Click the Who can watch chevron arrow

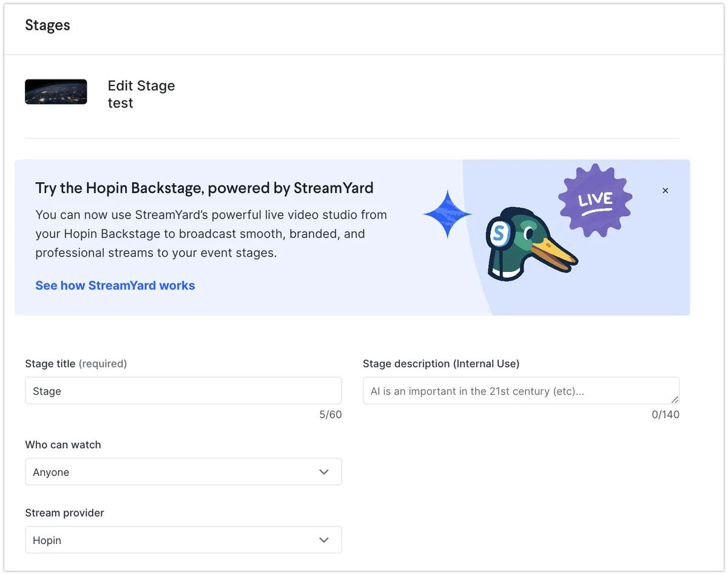tap(324, 472)
